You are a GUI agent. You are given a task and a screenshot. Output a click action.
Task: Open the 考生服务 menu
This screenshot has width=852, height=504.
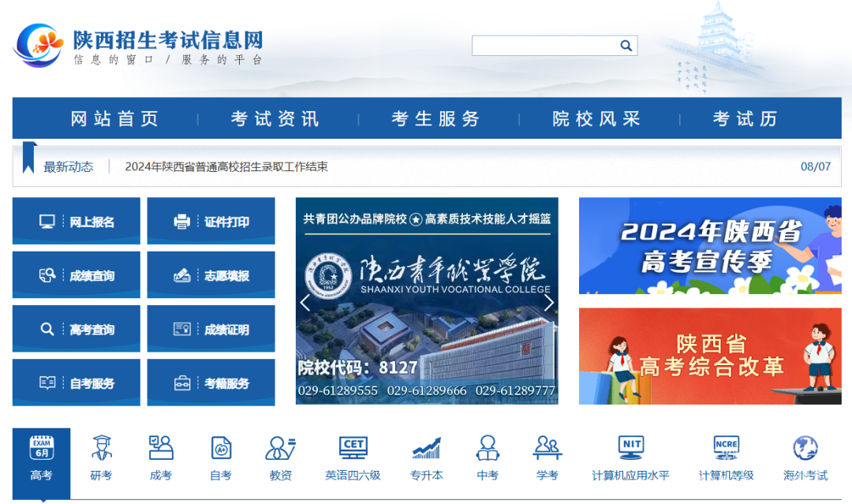pos(435,118)
